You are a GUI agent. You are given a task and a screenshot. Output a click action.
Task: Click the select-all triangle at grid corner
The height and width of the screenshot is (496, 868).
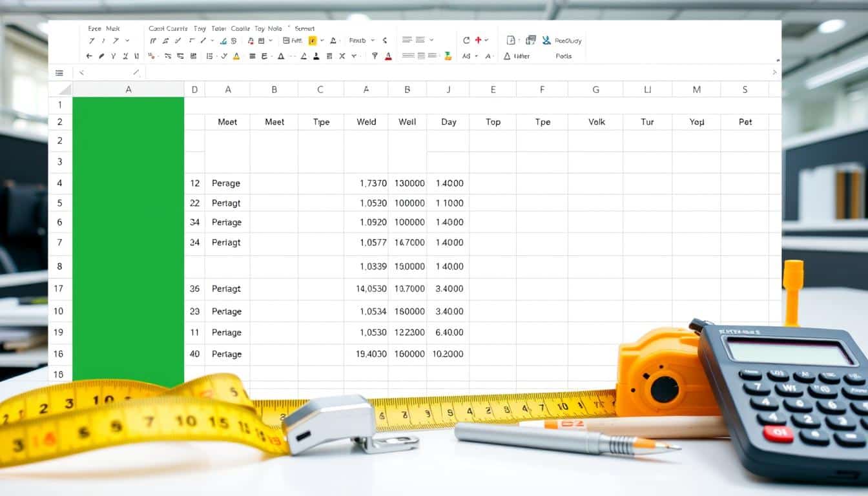tap(64, 90)
